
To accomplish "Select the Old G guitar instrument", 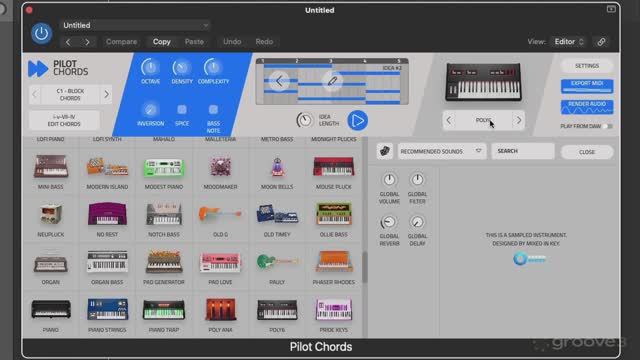I will click(220, 219).
